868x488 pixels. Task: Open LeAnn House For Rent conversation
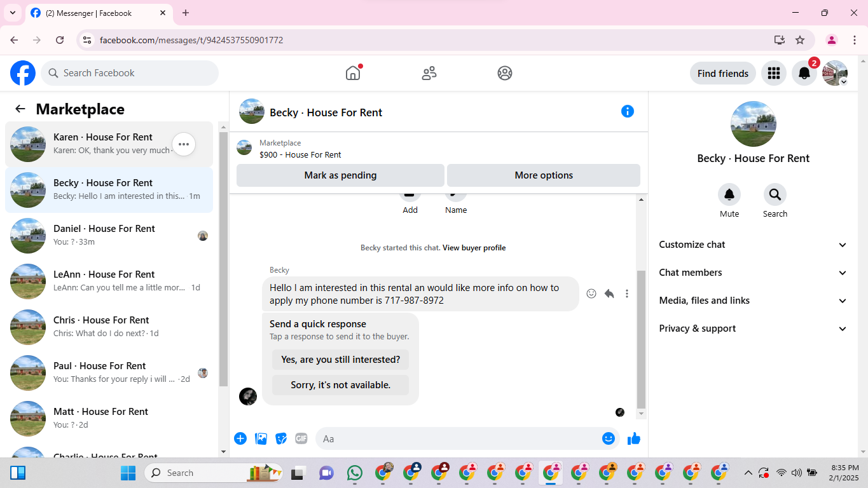[109, 281]
